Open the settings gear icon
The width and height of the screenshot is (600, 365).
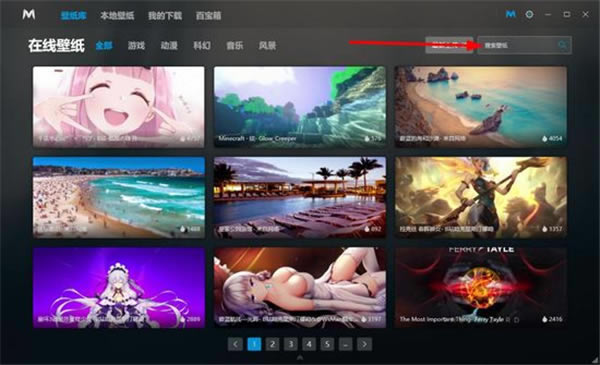click(529, 15)
